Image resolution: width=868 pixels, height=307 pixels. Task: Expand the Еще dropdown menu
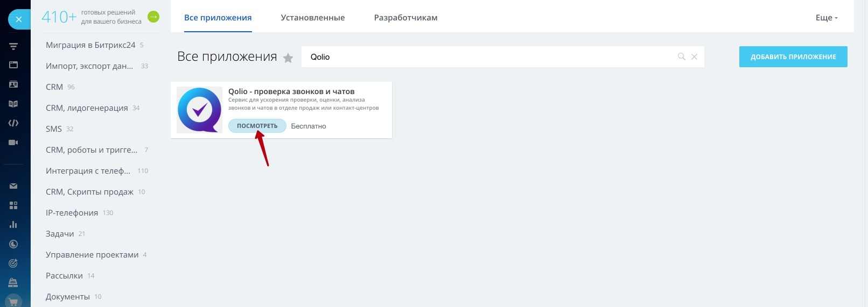click(827, 18)
